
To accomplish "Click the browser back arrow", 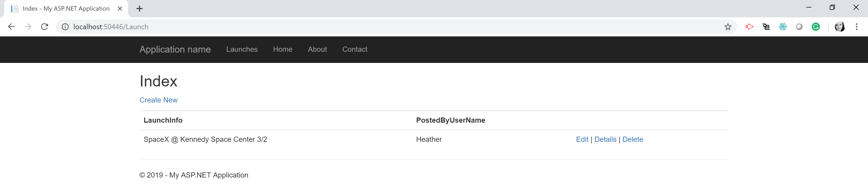I will (11, 27).
